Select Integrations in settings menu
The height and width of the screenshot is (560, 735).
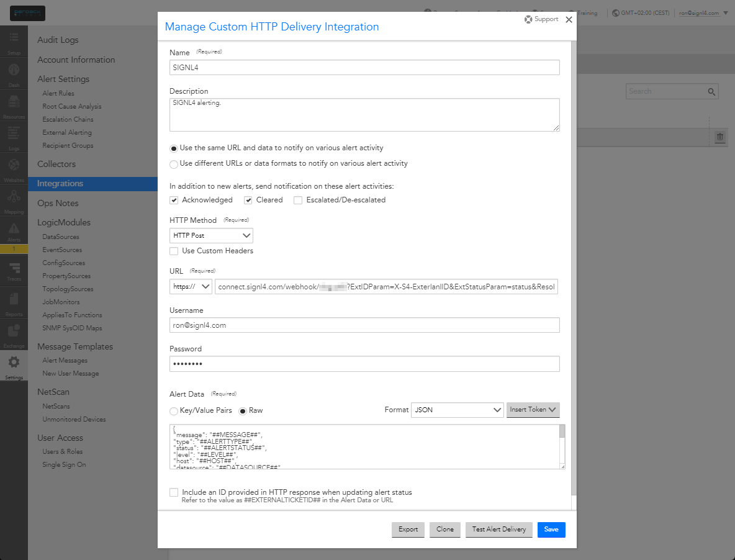point(93,184)
